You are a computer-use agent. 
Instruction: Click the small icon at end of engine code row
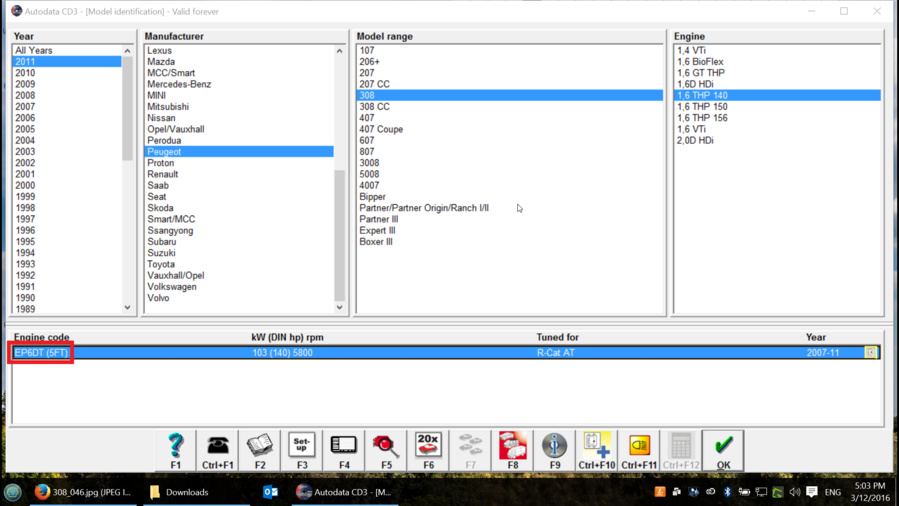(871, 352)
